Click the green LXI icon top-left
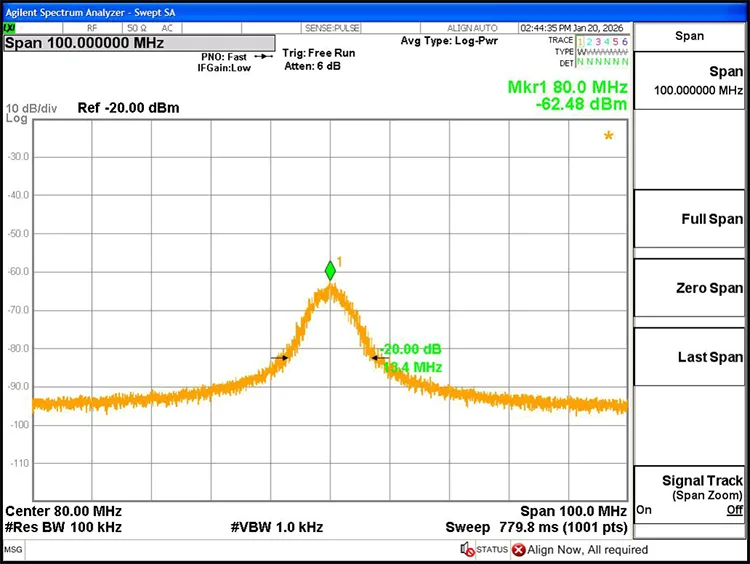The height and width of the screenshot is (564, 750). (10, 28)
